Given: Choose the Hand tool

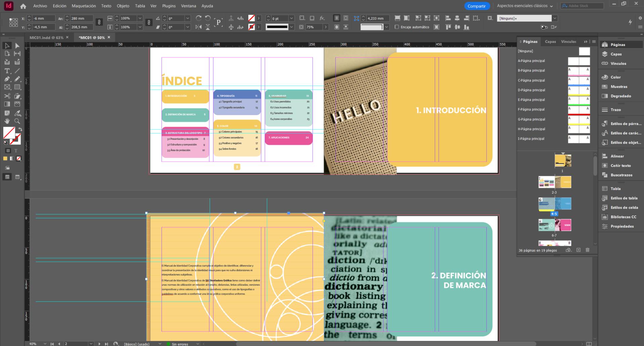Looking at the screenshot, I should tap(7, 121).
